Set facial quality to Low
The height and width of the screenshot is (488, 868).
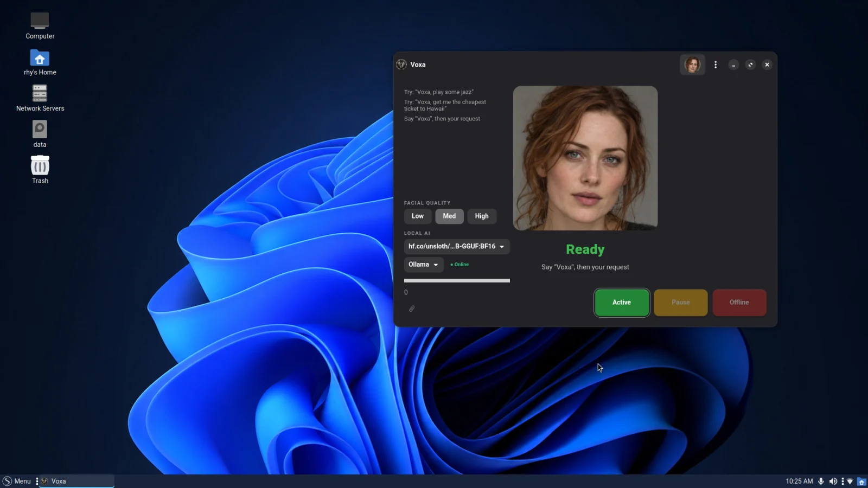click(418, 216)
